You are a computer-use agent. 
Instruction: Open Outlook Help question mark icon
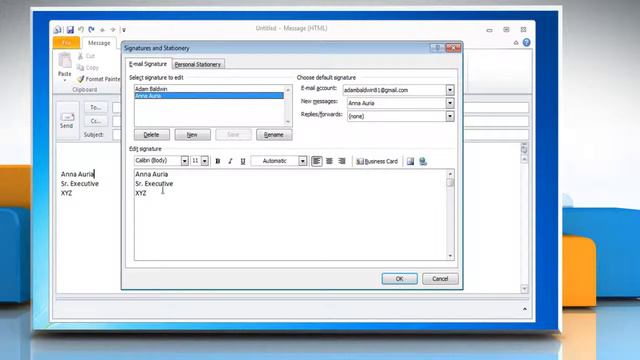527,42
